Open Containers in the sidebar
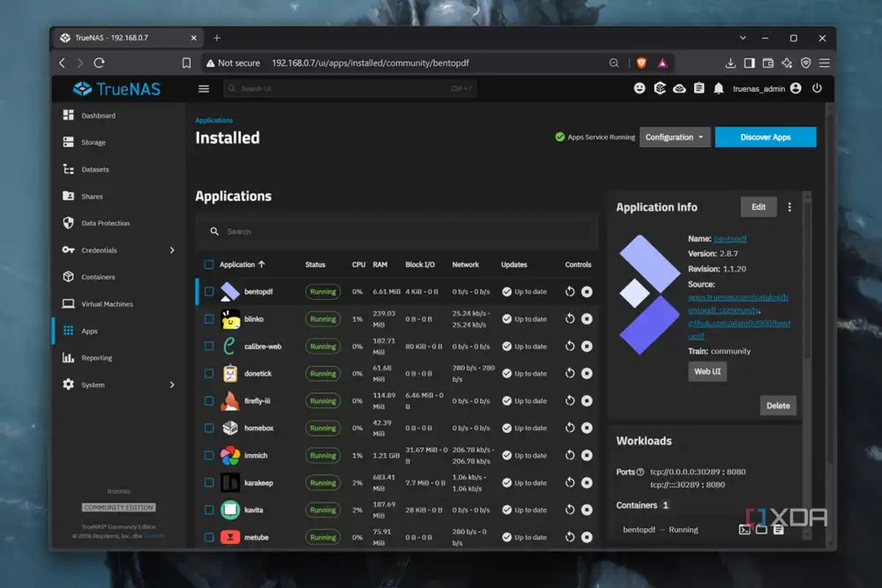This screenshot has width=882, height=588. 98,277
